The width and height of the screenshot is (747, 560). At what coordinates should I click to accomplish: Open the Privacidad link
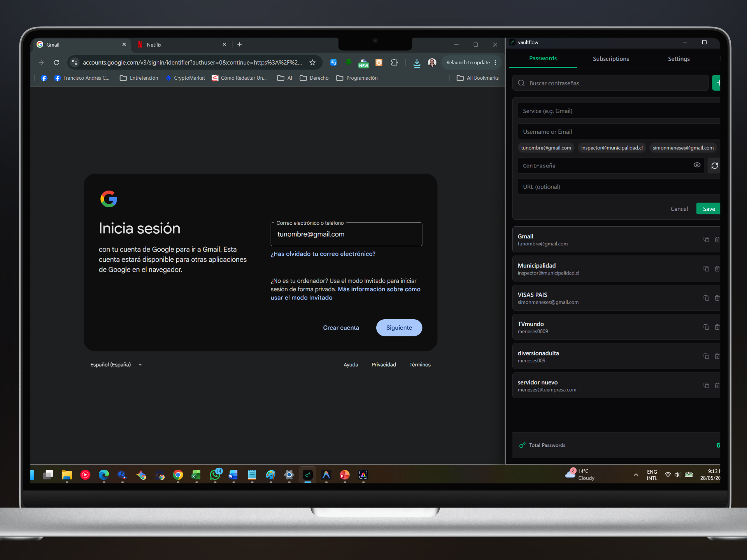point(384,365)
